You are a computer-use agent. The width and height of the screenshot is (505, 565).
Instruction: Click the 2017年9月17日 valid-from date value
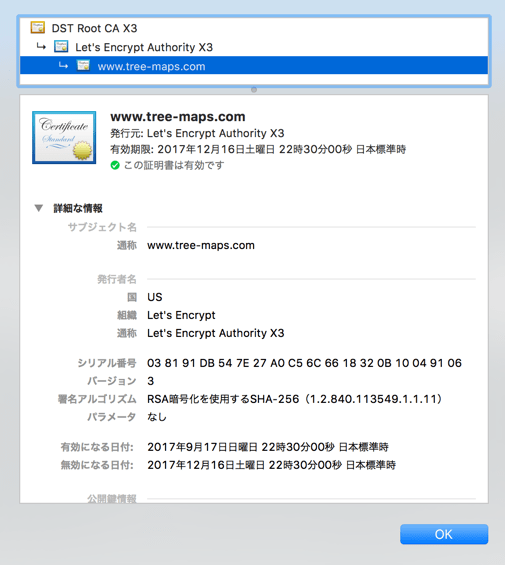[268, 447]
